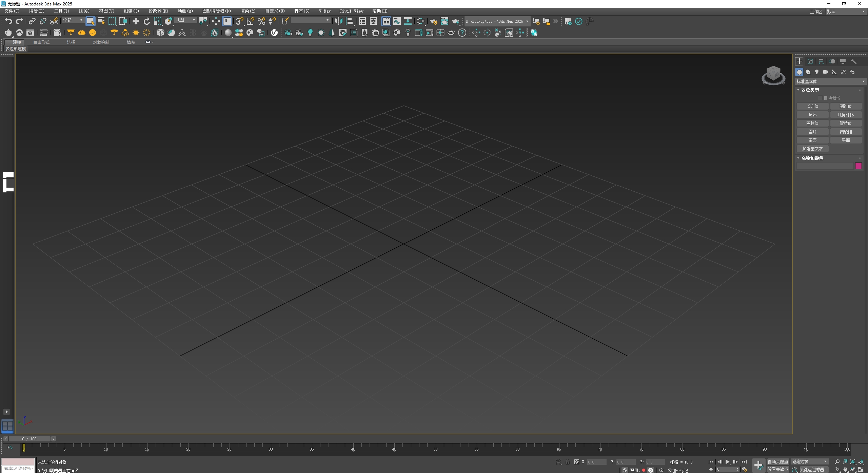Image resolution: width=868 pixels, height=473 pixels.
Task: Select the Select and Rotate tool
Action: pos(146,21)
